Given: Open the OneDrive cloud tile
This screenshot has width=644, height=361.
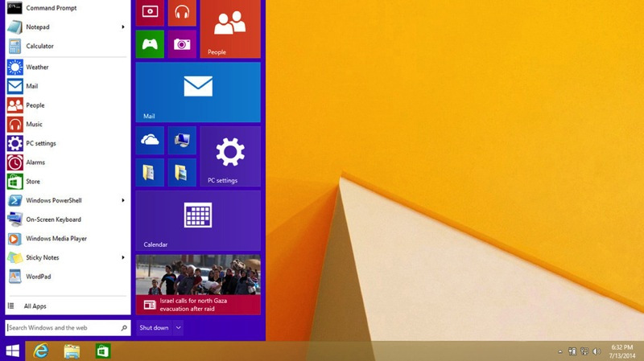Looking at the screenshot, I should (150, 140).
